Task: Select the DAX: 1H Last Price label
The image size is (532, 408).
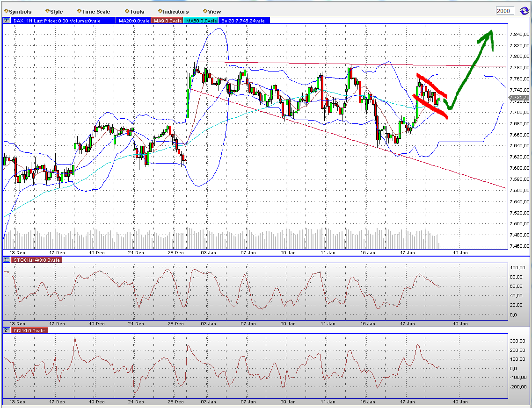Action: pyautogui.click(x=57, y=21)
